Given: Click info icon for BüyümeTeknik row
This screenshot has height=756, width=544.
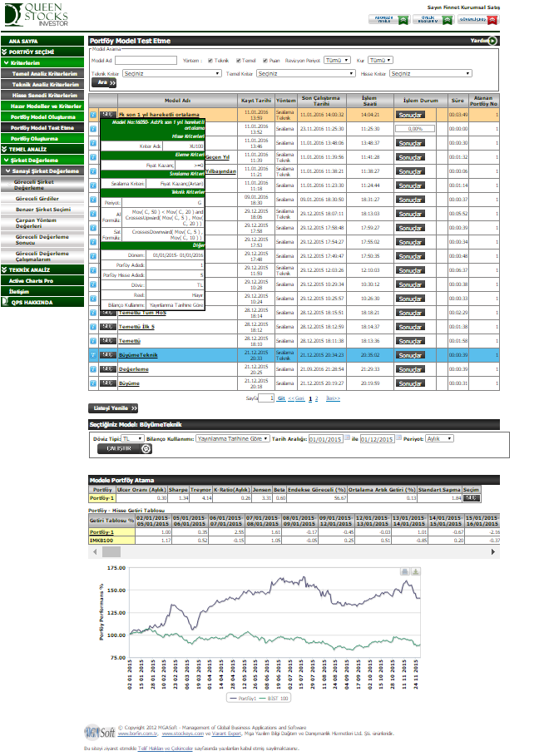Looking at the screenshot, I should coord(93,355).
